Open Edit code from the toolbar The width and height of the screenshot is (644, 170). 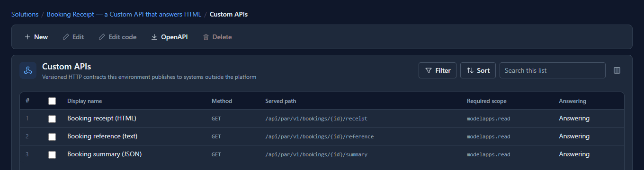(117, 37)
